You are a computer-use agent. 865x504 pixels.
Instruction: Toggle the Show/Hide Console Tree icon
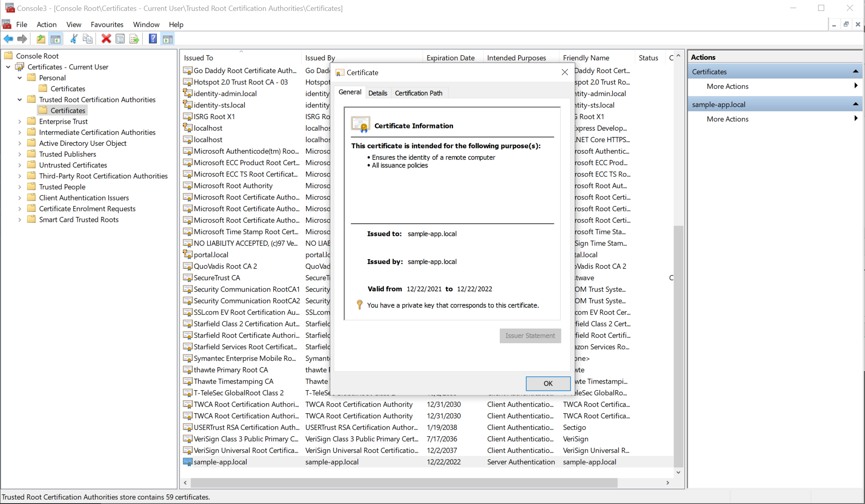pyautogui.click(x=55, y=39)
